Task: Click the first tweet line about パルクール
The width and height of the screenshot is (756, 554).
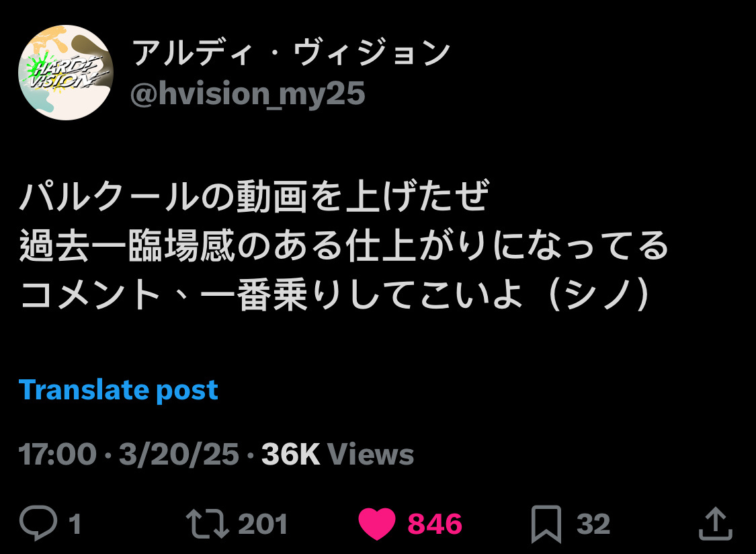Action: click(x=254, y=196)
